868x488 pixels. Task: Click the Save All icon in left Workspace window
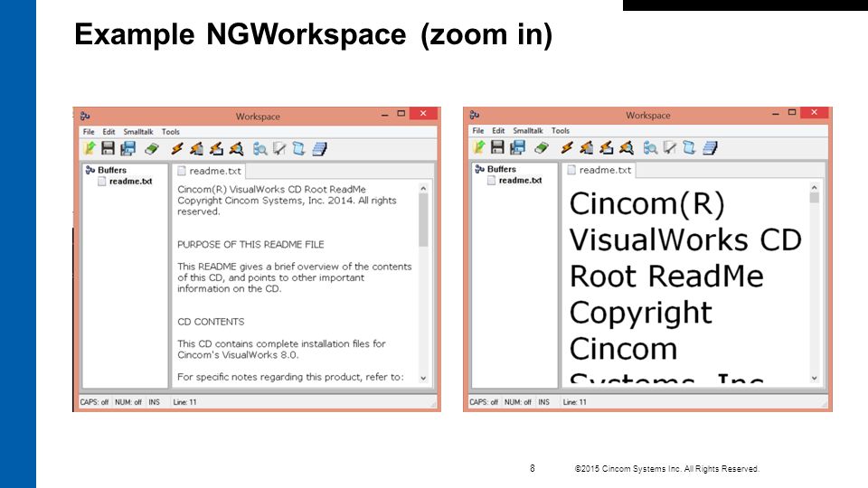click(x=127, y=148)
